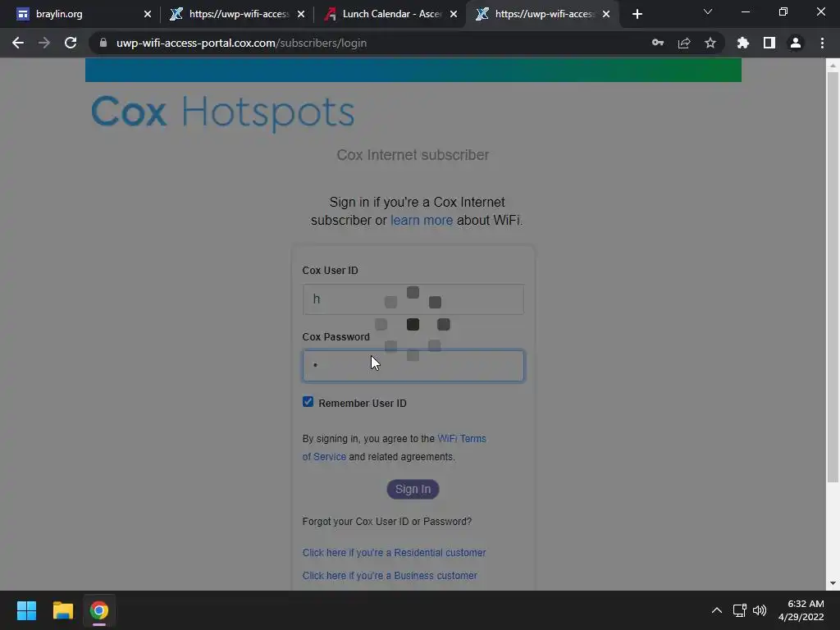Open a new browser tab
840x630 pixels.
click(x=637, y=14)
